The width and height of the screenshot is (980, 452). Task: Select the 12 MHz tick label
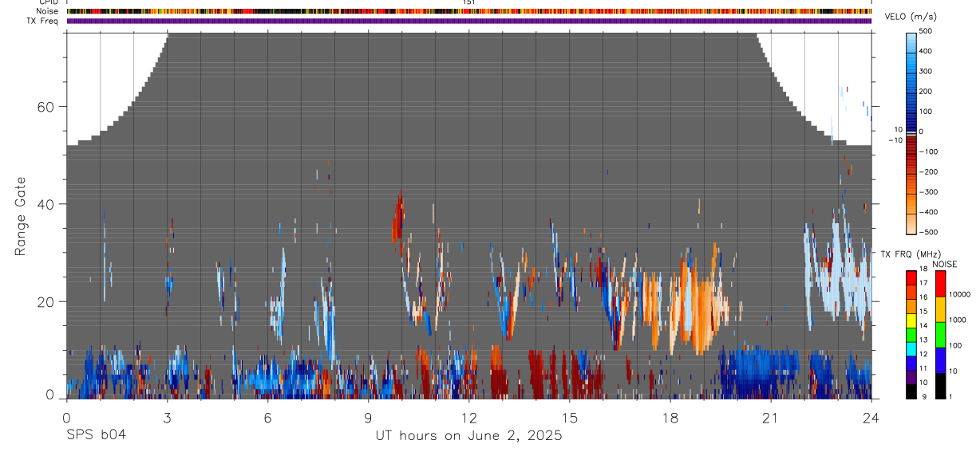click(923, 355)
